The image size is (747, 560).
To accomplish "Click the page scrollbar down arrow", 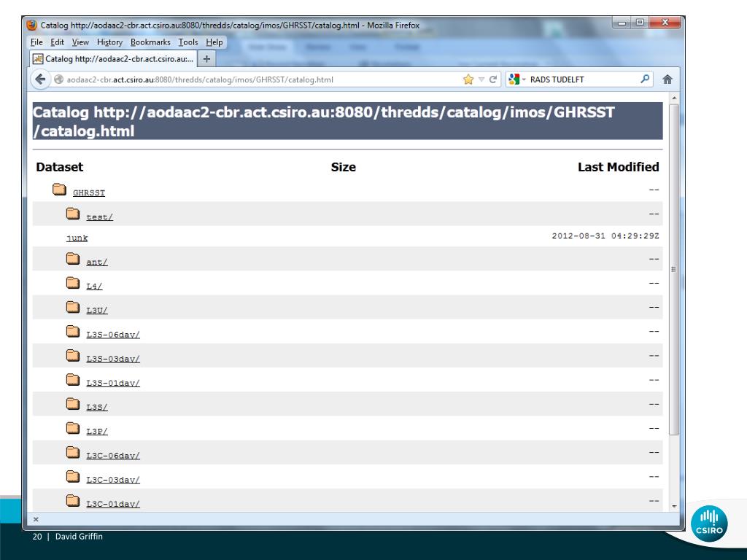I will (673, 506).
